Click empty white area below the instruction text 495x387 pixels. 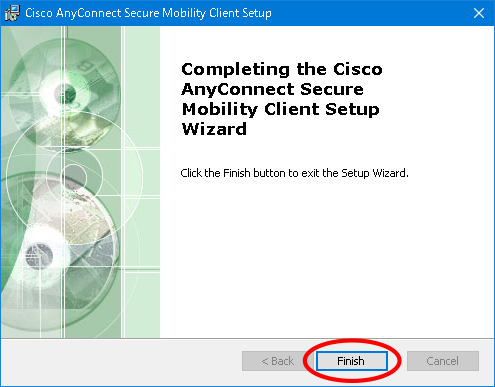click(x=327, y=260)
